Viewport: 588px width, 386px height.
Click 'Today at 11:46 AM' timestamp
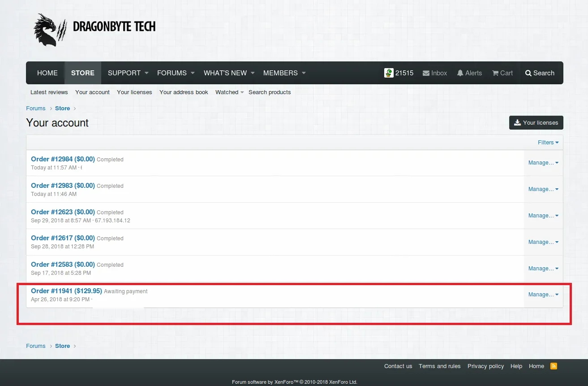click(x=54, y=194)
